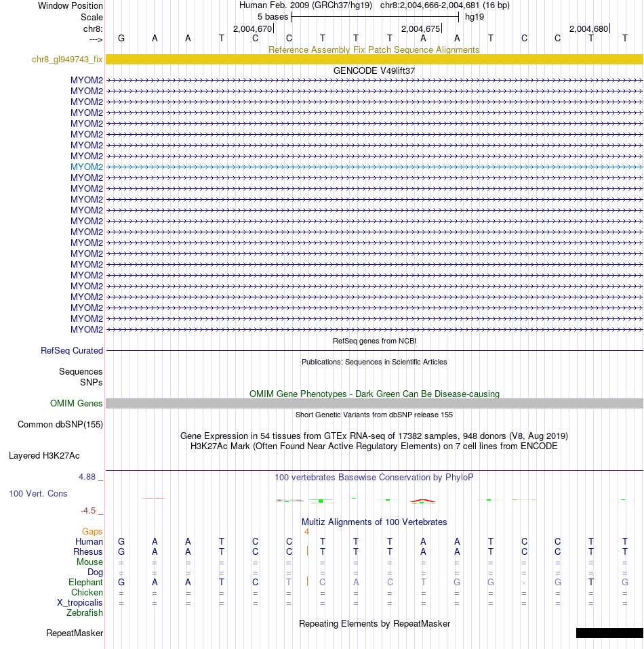Click the Chicken alignment row label
This screenshot has width=644, height=649.
(x=87, y=593)
